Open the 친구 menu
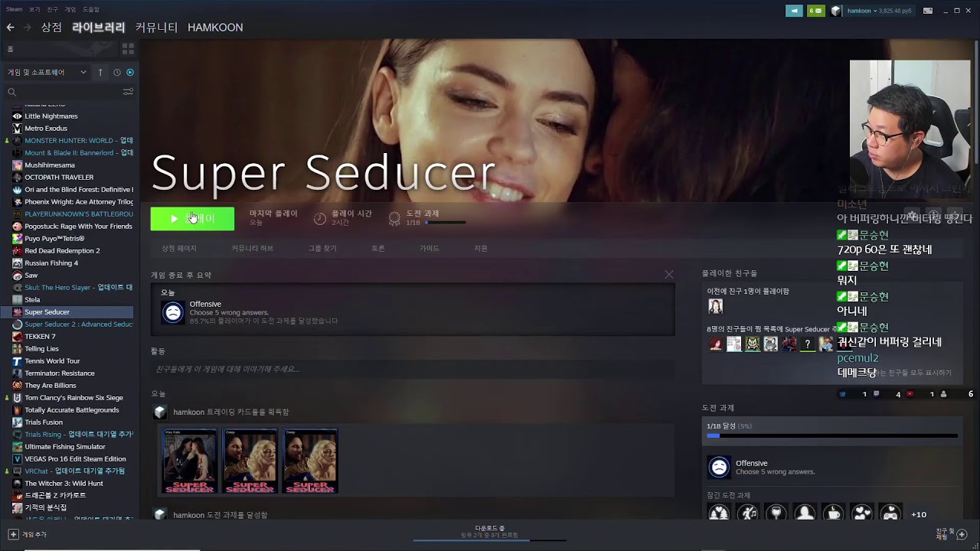Image resolution: width=980 pixels, height=551 pixels. pos(52,9)
